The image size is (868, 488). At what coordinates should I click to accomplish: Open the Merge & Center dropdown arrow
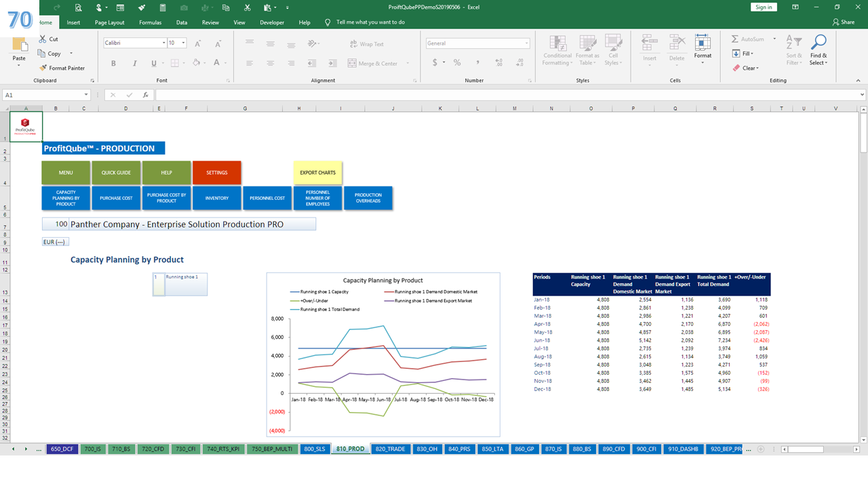pos(409,63)
